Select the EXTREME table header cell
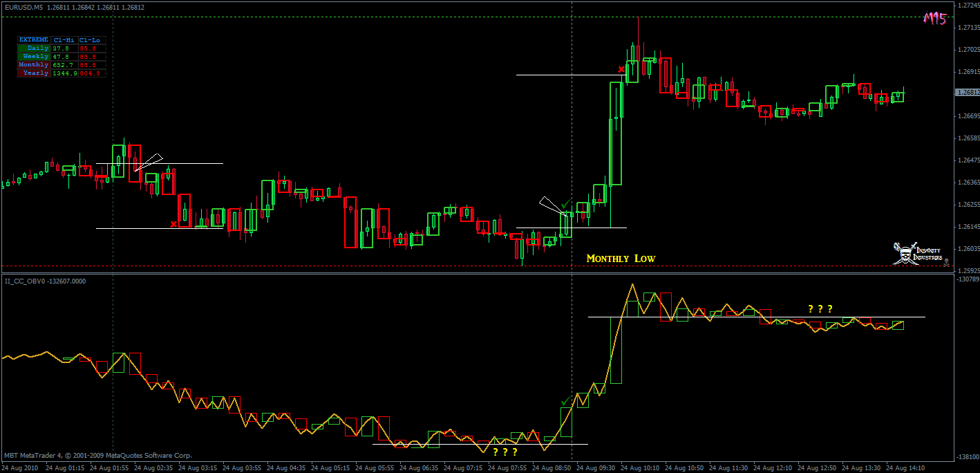This screenshot has height=473, width=980. (34, 40)
